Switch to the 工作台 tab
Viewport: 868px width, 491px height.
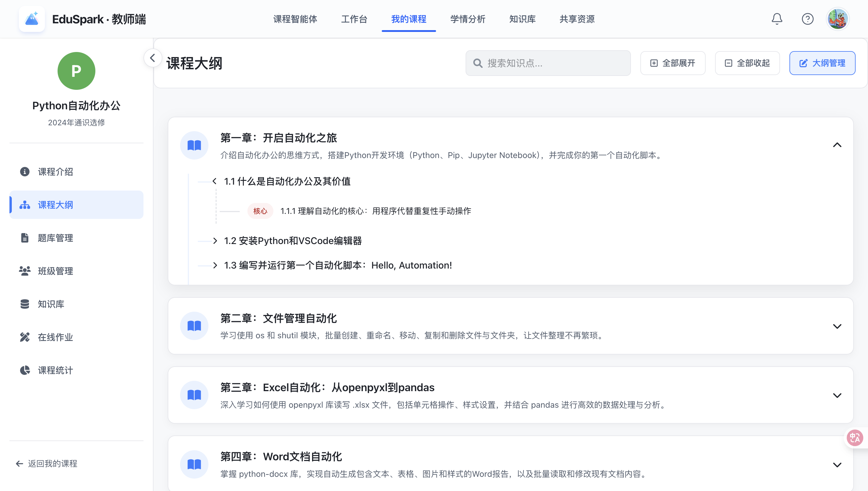354,19
